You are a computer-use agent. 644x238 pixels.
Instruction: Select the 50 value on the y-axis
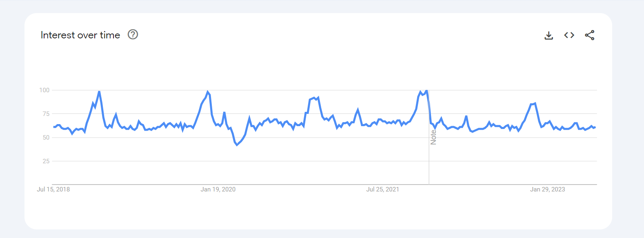pyautogui.click(x=46, y=138)
